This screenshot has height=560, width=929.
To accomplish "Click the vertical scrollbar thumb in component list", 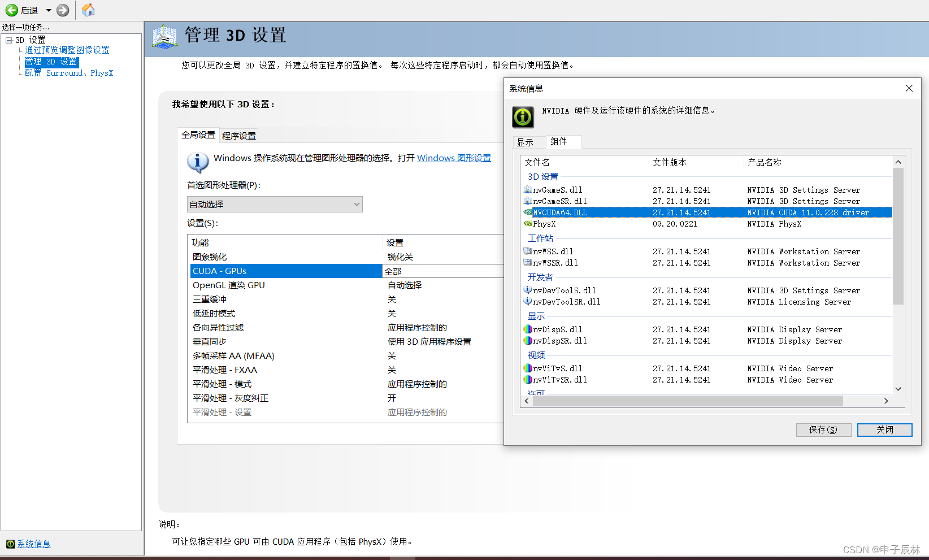I will coord(898,236).
